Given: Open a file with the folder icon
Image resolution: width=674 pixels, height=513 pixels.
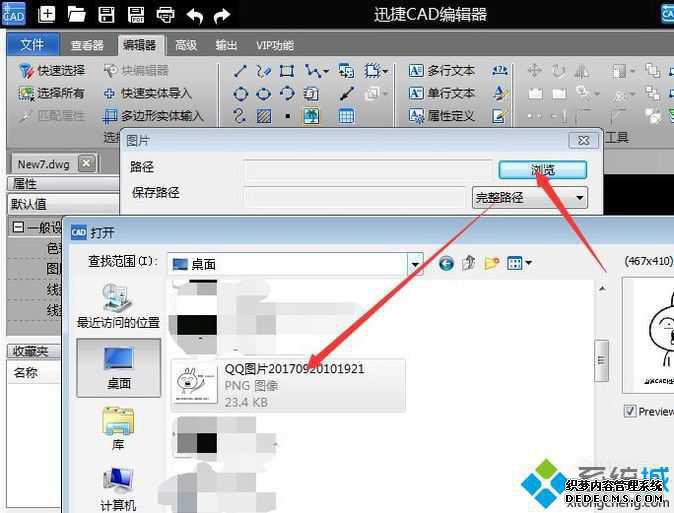Looking at the screenshot, I should [x=77, y=14].
